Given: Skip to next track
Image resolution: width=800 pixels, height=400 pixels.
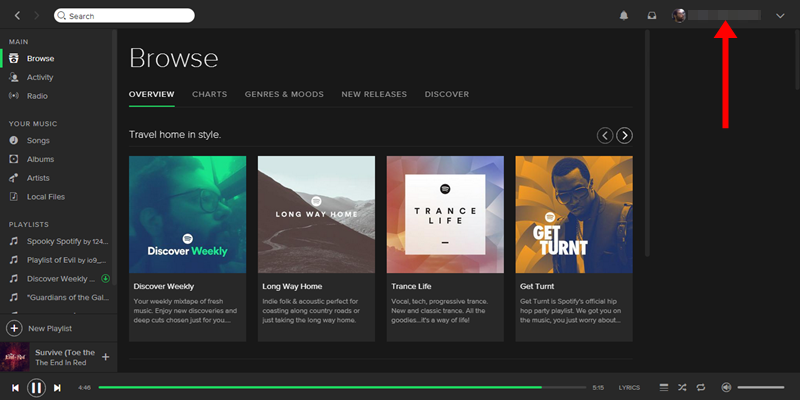Looking at the screenshot, I should coord(57,388).
